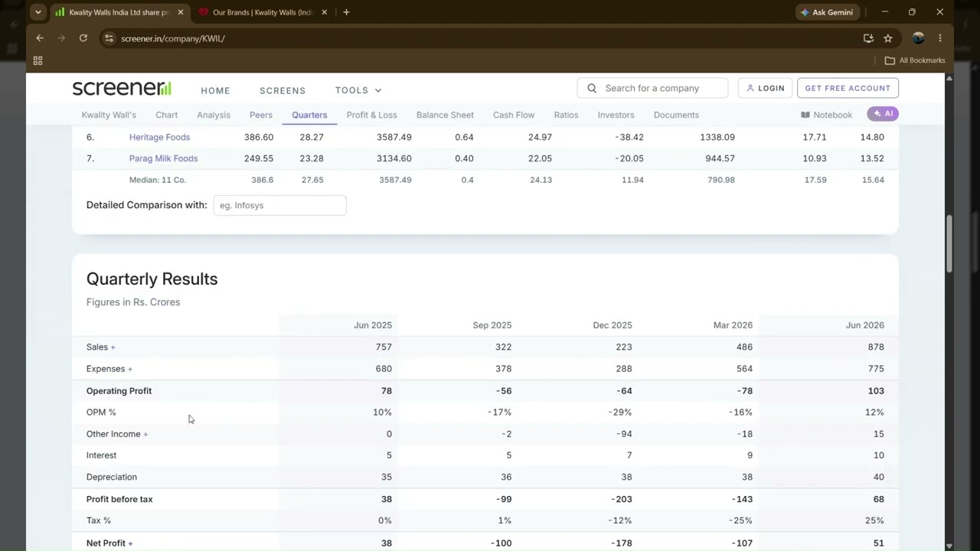Switch to Cash Flow tab
Screen dimensions: 980x551
514,115
